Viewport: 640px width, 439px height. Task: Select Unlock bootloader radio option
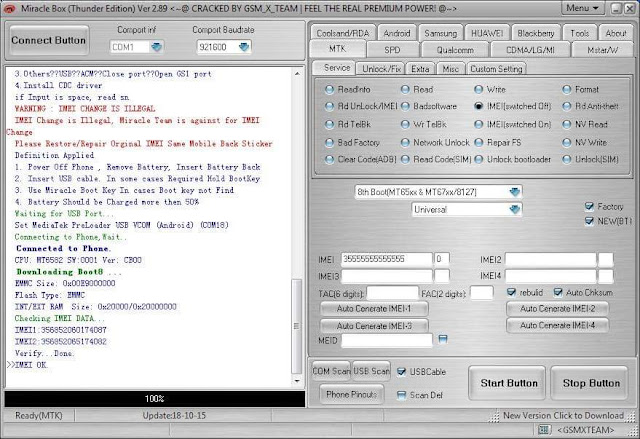[479, 160]
